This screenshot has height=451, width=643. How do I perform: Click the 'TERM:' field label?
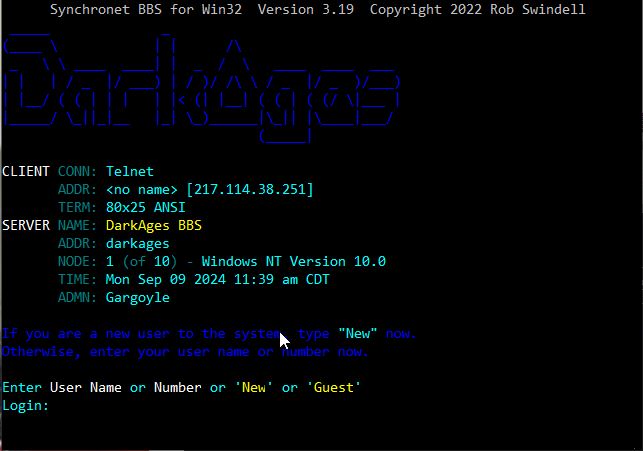[77, 207]
